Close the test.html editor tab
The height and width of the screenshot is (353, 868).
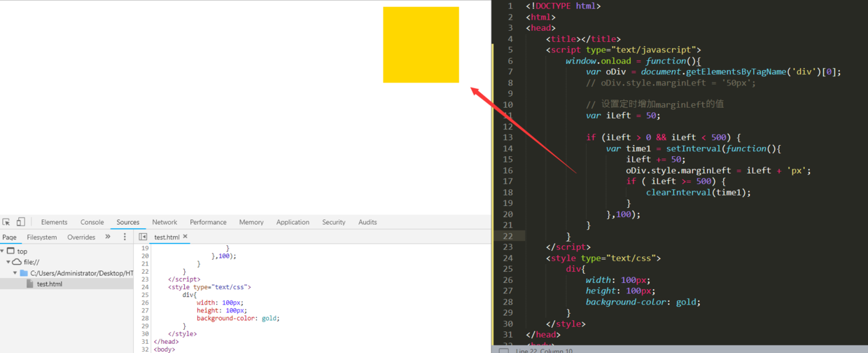(x=185, y=237)
